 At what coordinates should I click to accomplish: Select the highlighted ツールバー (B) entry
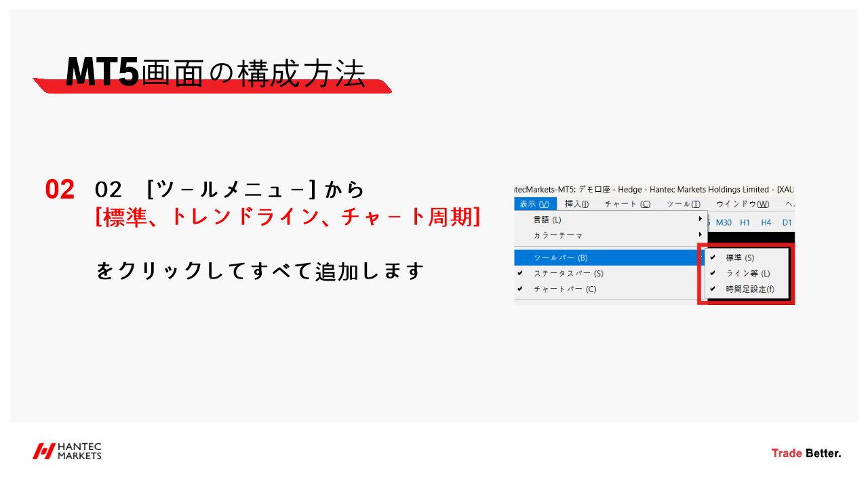(610, 258)
